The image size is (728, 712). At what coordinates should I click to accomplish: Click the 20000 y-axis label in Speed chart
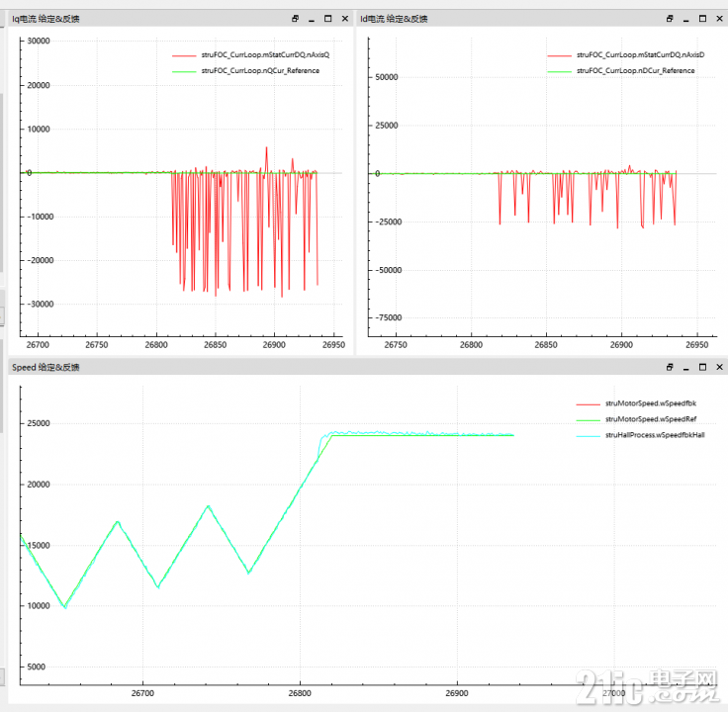coord(39,485)
